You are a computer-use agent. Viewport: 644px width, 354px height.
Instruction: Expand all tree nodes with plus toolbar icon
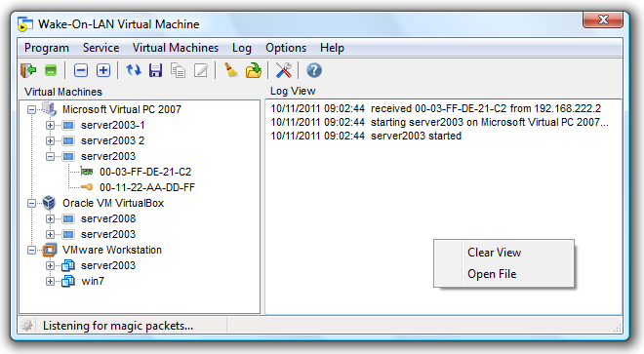(103, 70)
